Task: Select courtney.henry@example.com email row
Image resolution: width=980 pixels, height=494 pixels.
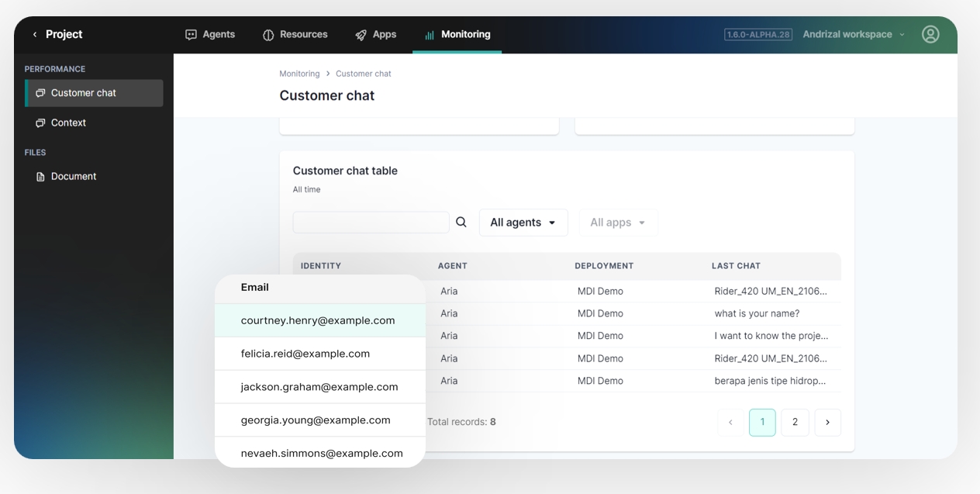Action: (318, 320)
